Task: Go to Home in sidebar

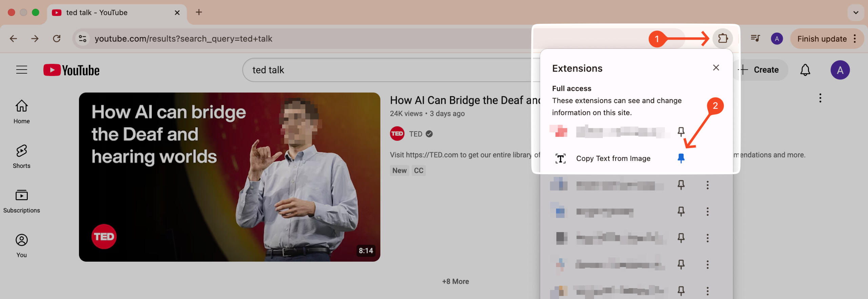Action: click(x=22, y=112)
